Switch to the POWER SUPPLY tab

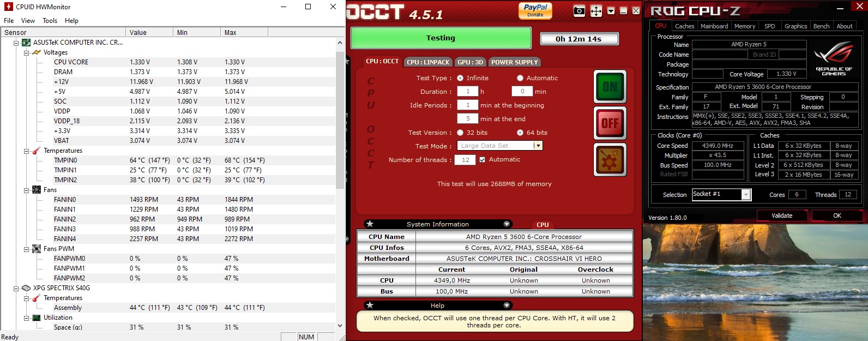click(515, 62)
